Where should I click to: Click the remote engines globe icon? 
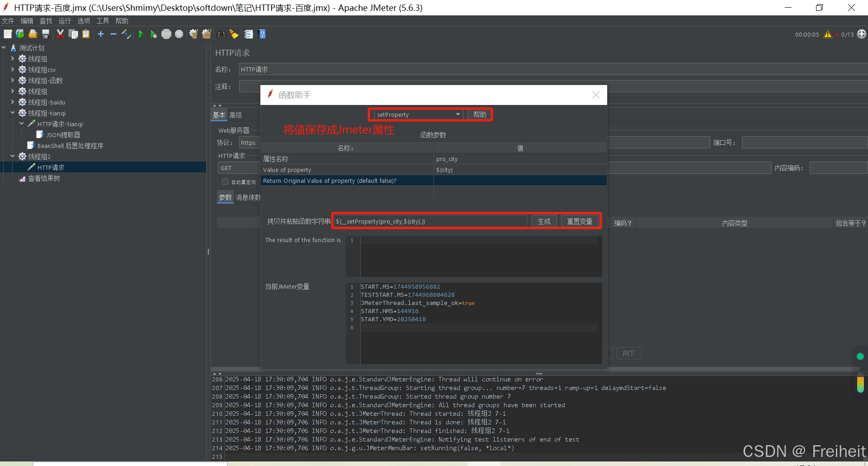coord(862,34)
